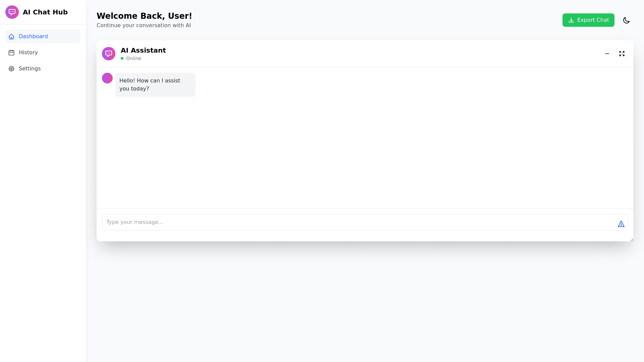The image size is (644, 362).
Task: Send the message with the paper-plane icon
Action: tap(621, 224)
